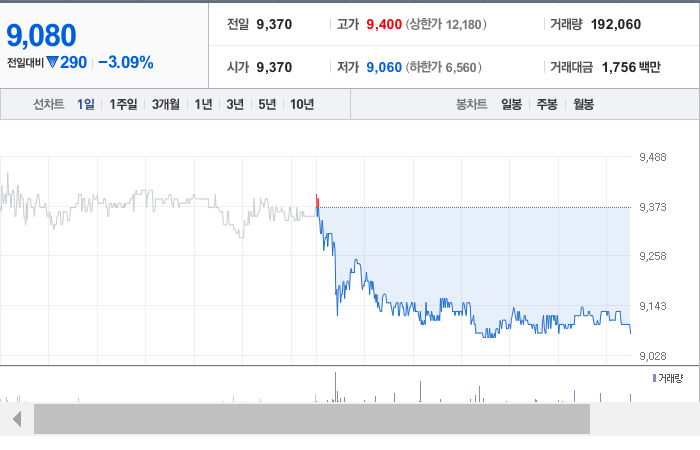This screenshot has width=700, height=450.
Task: Click the trading value 1,756 백만
Action: coord(631,67)
